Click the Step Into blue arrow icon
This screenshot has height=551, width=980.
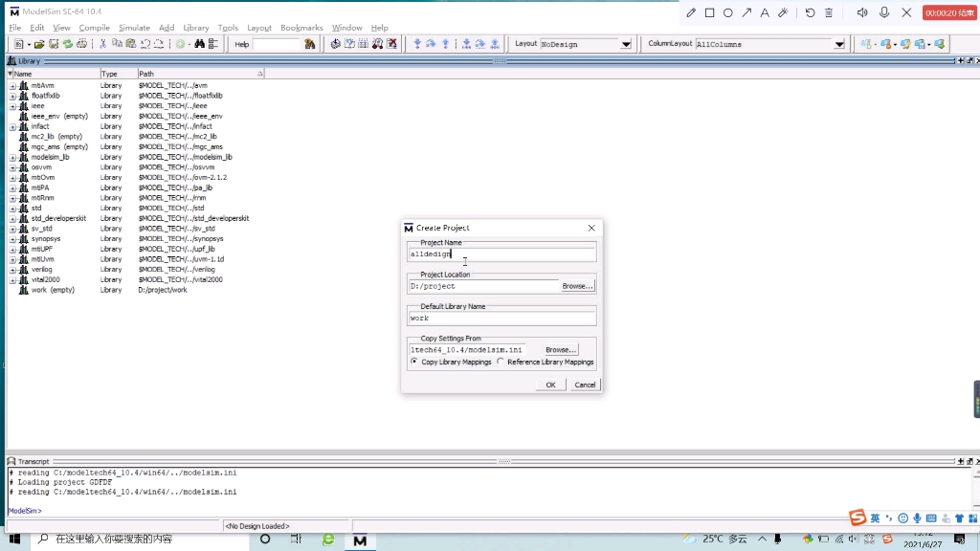417,44
